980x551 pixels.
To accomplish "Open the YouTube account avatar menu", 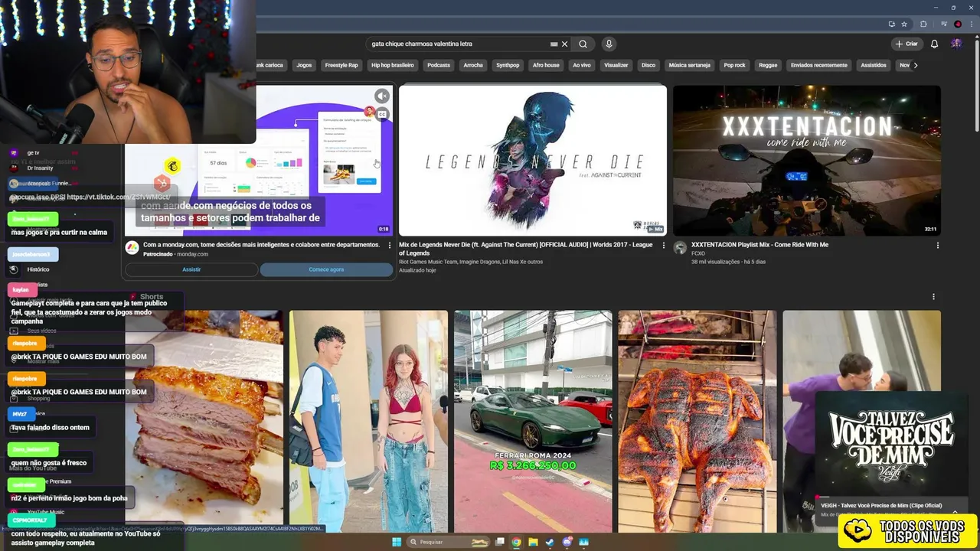I will pyautogui.click(x=956, y=44).
